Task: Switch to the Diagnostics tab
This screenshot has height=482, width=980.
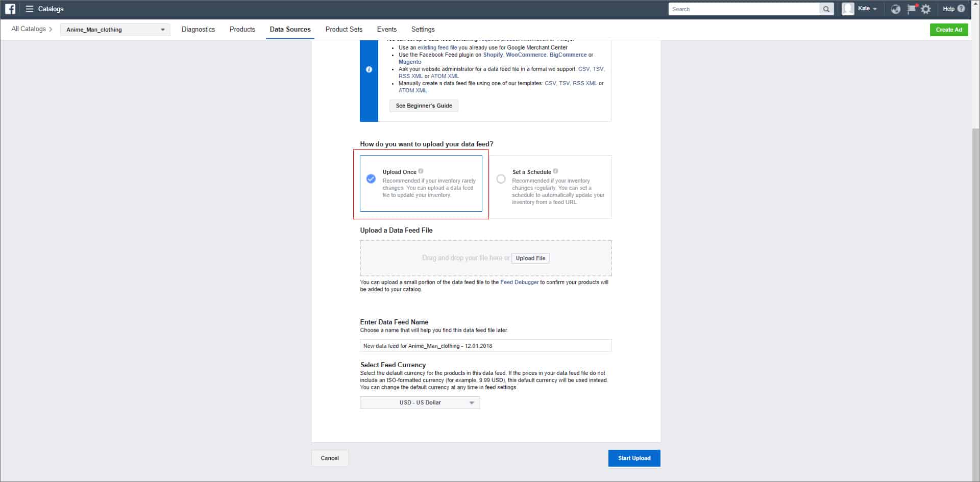Action: point(198,29)
